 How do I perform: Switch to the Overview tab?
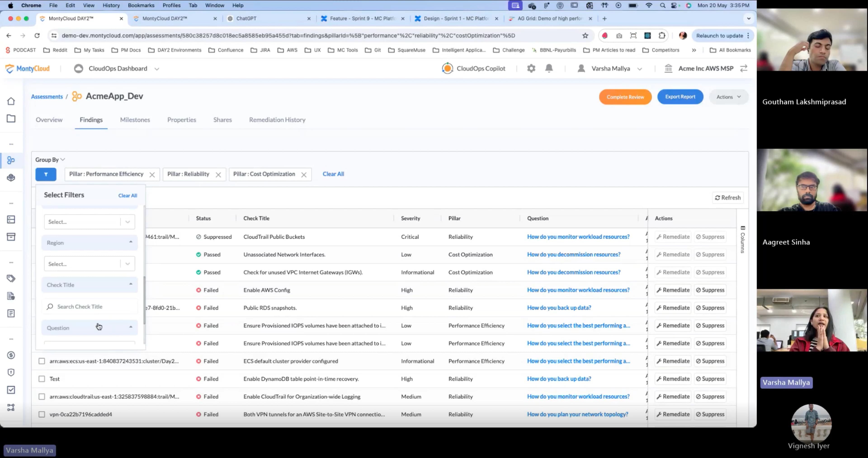point(49,120)
